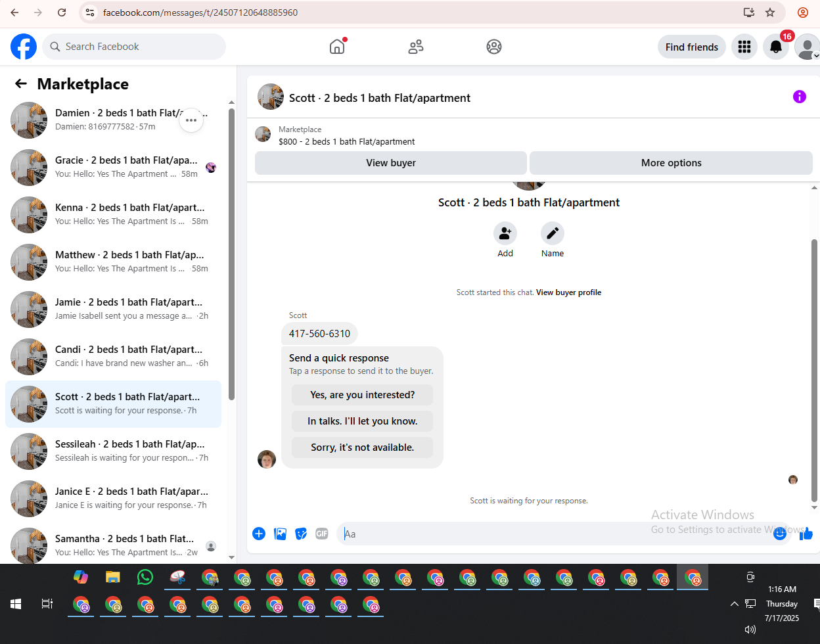The height and width of the screenshot is (644, 820).
Task: Click the View buyer button
Action: click(391, 163)
